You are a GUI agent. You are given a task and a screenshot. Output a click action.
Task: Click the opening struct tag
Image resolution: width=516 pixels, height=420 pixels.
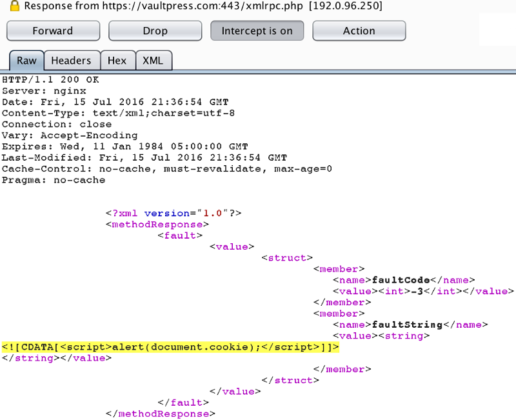[x=287, y=257]
